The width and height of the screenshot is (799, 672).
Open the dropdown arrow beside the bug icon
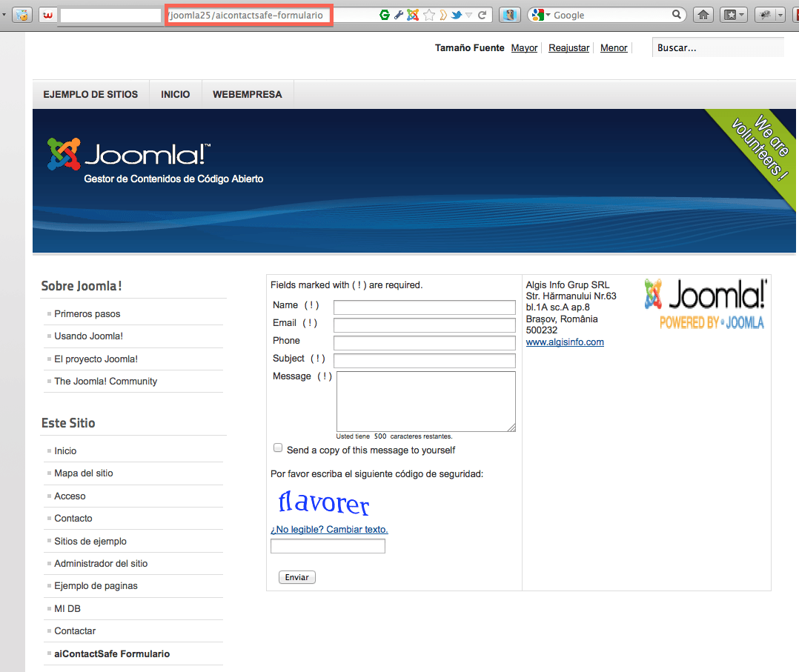780,16
